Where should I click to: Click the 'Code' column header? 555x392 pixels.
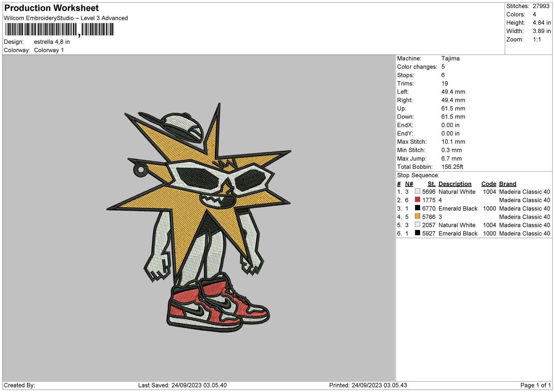pyautogui.click(x=489, y=184)
